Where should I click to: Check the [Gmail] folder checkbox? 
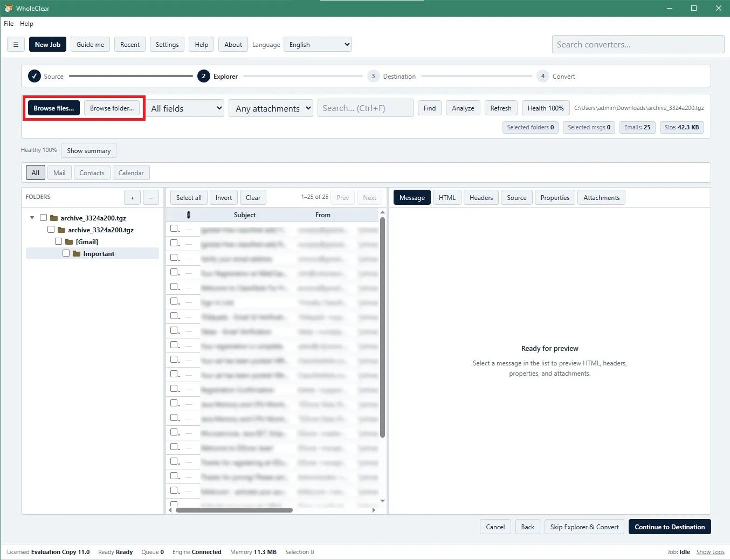pyautogui.click(x=58, y=241)
